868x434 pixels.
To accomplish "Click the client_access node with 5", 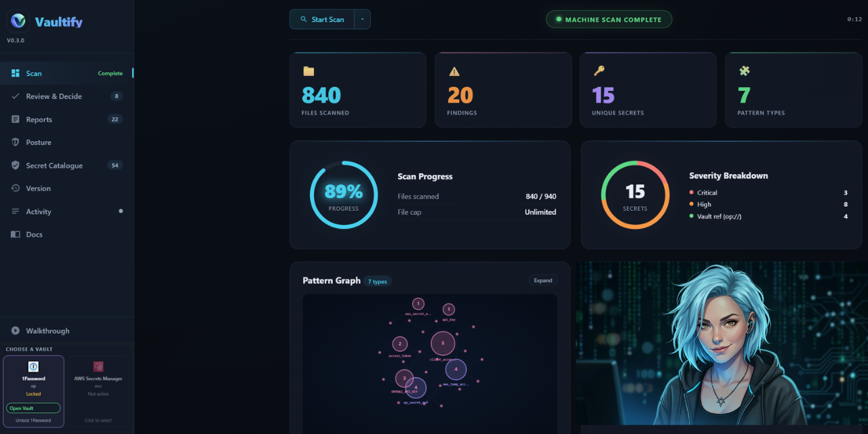I will tap(443, 343).
